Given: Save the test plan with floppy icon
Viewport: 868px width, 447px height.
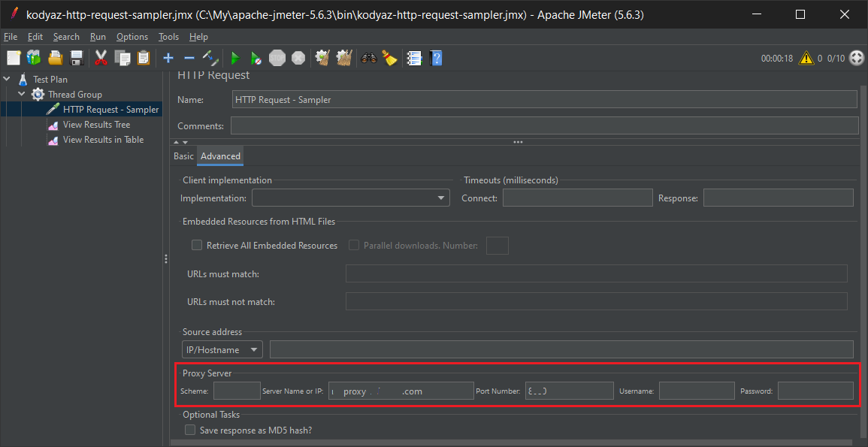Looking at the screenshot, I should point(77,58).
